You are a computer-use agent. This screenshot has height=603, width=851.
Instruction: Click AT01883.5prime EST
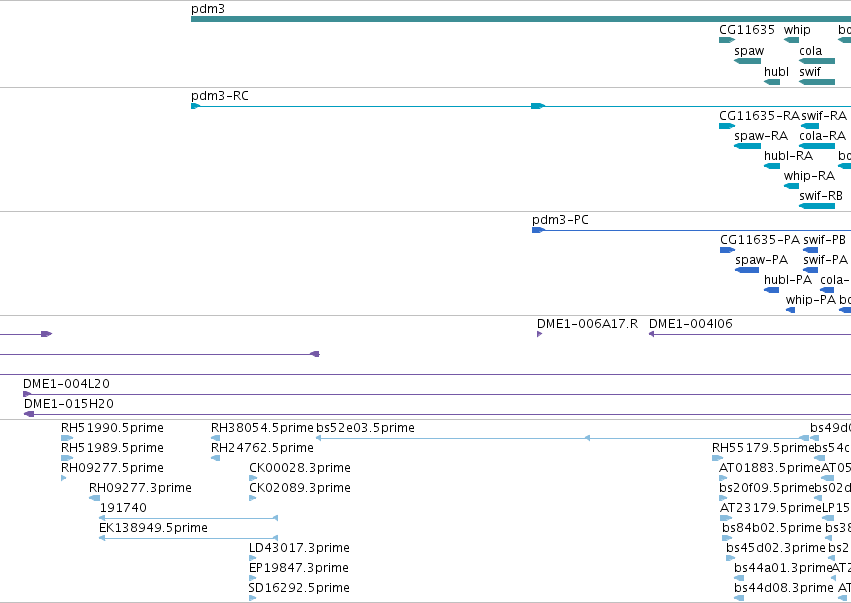point(723,478)
